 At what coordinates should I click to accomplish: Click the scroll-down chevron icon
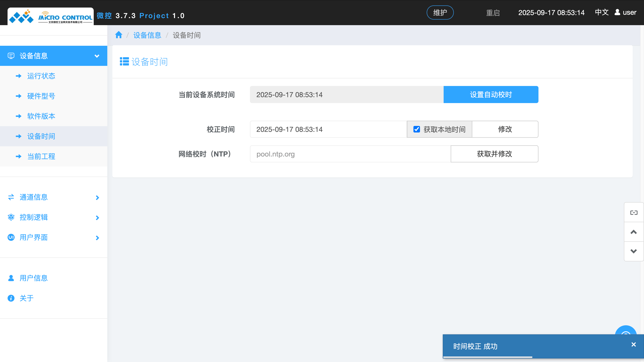(x=634, y=251)
